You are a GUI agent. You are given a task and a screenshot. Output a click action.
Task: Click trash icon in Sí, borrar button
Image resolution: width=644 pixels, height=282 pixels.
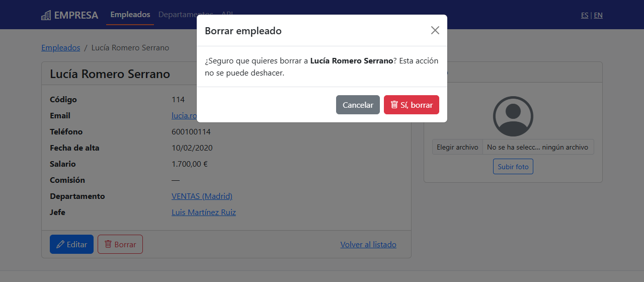tap(394, 105)
